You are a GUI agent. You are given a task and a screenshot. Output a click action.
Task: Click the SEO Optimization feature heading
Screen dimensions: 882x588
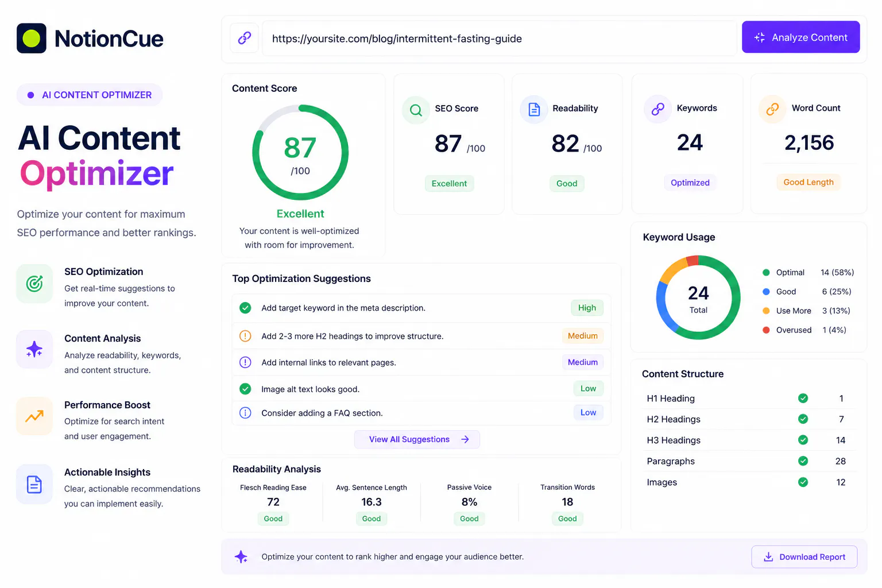[x=104, y=272]
